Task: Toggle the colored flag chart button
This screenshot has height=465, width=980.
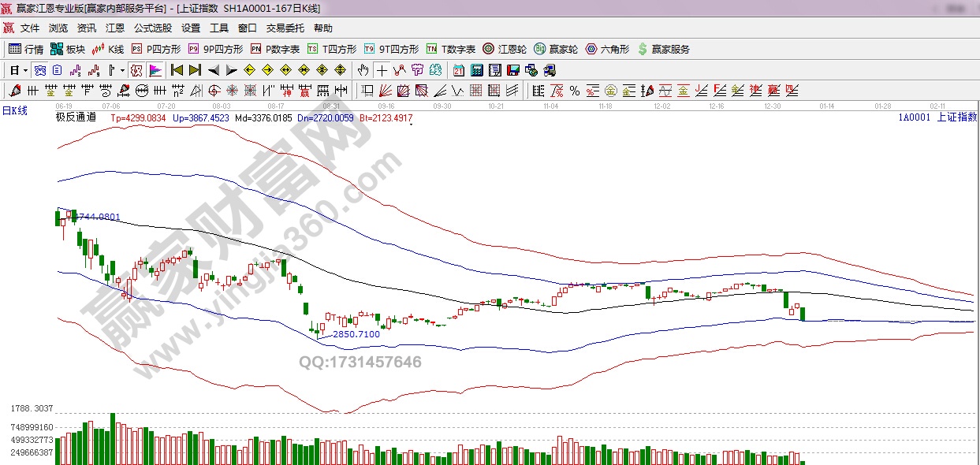Action: click(154, 70)
